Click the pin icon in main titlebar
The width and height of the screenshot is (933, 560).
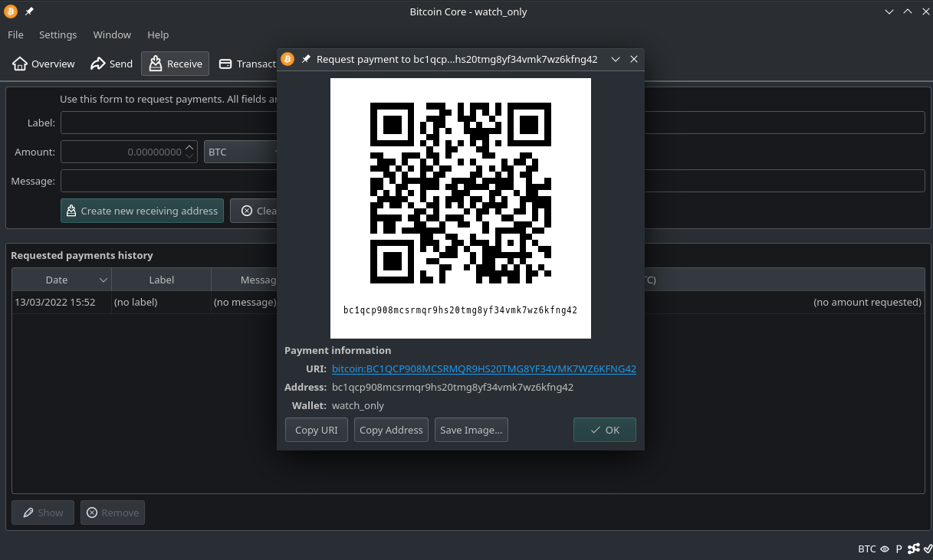(29, 11)
